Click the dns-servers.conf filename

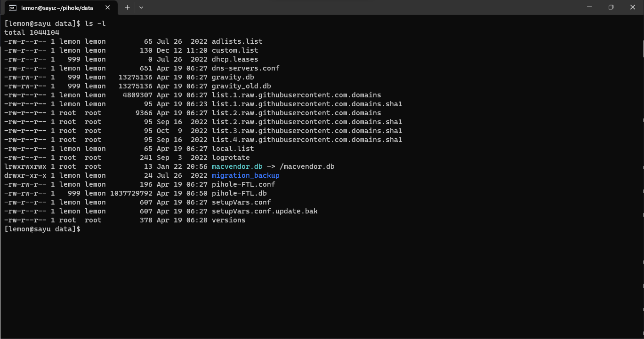tap(245, 68)
